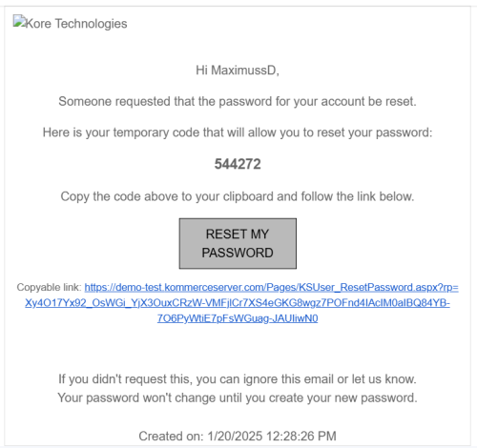Click the date 1/20/2025 in the footer
This screenshot has height=448, width=477.
[x=235, y=437]
